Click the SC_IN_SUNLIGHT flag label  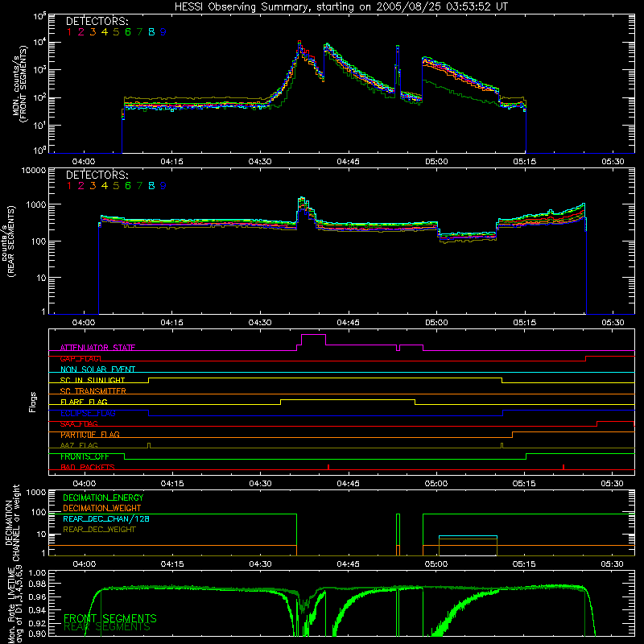point(93,380)
